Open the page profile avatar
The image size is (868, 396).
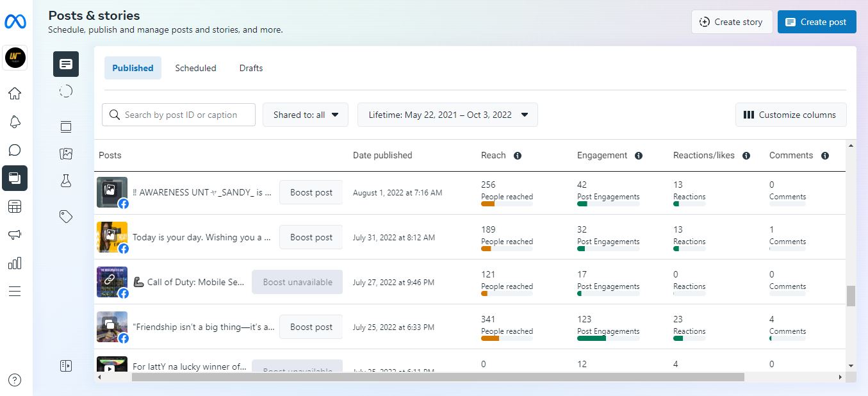15,58
